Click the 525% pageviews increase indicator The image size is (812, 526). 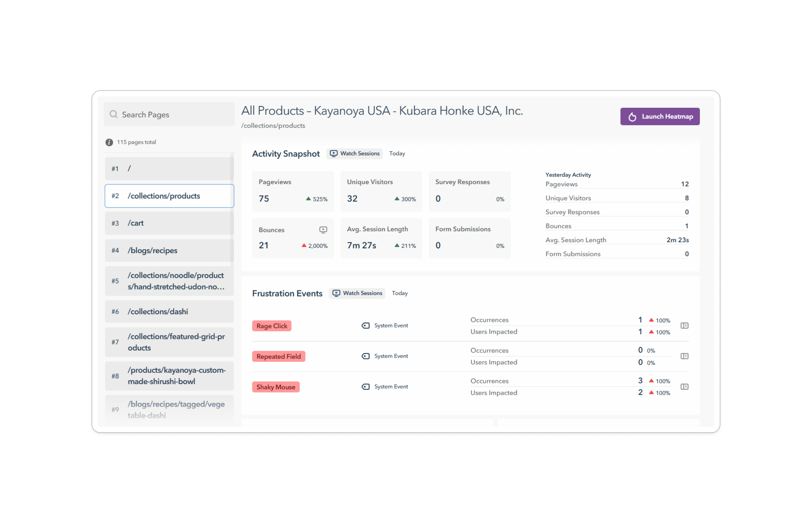coord(317,199)
